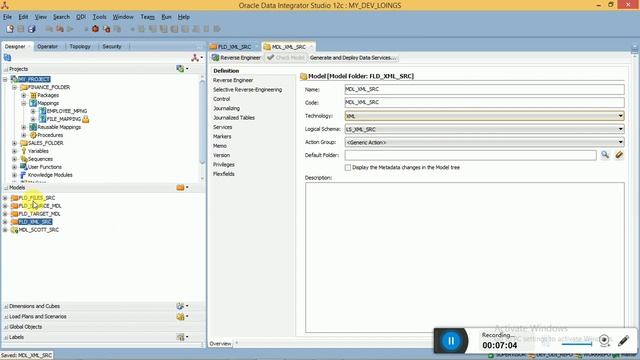Open the Journalizing section
The width and height of the screenshot is (640, 360).
point(227,108)
